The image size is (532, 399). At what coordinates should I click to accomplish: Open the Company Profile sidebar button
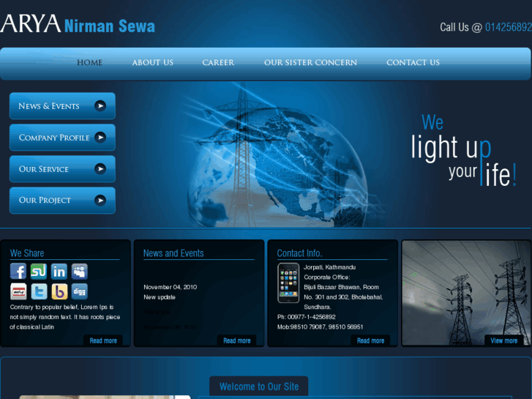point(62,137)
